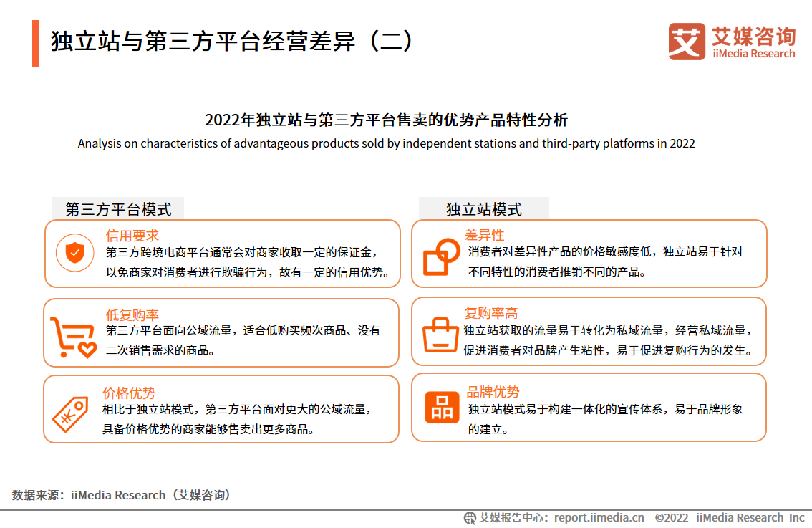Click the text 第三方跨境电商平台通常会对商家收取一定的保证金

pyautogui.click(x=238, y=252)
